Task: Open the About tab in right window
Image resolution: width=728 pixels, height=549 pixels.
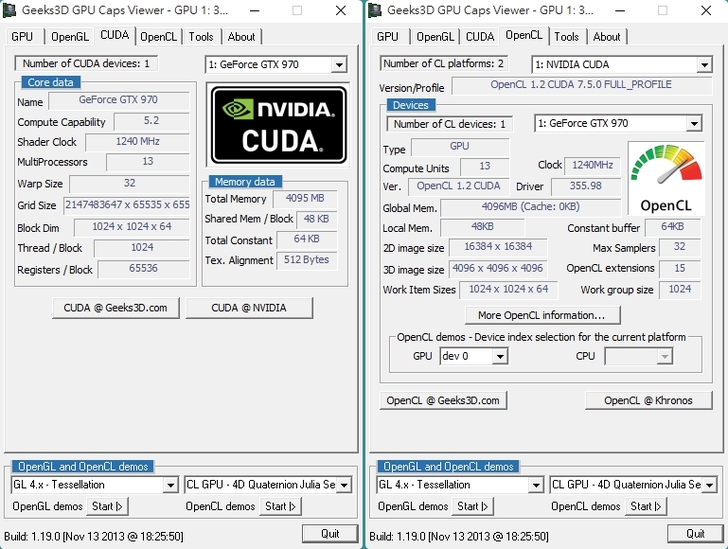Action: pyautogui.click(x=607, y=37)
